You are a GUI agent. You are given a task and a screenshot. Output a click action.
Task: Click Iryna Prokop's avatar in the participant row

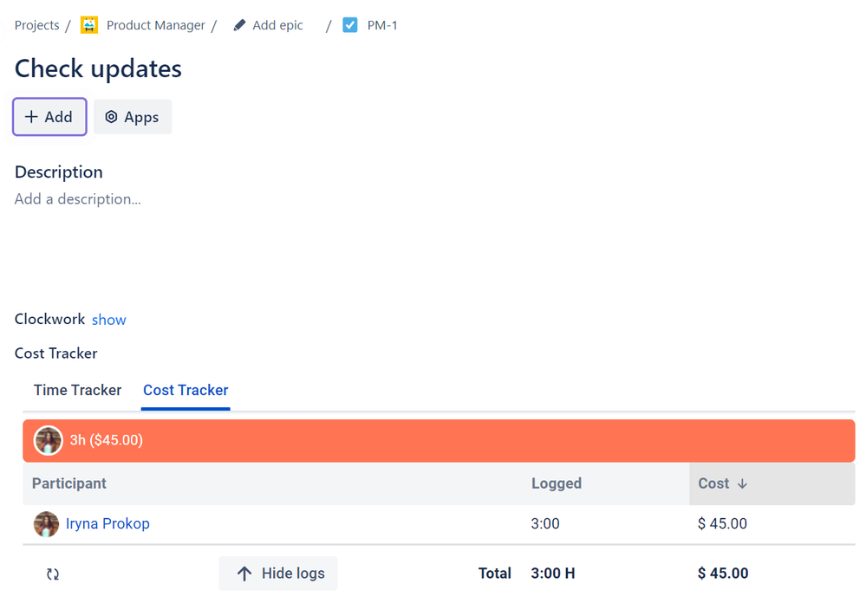click(x=46, y=523)
